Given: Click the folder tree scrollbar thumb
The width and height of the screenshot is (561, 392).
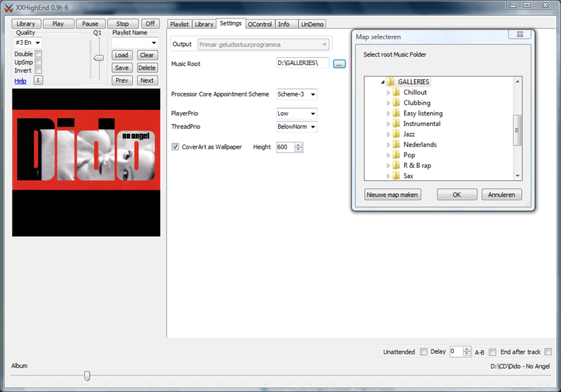Looking at the screenshot, I should click(x=518, y=130).
